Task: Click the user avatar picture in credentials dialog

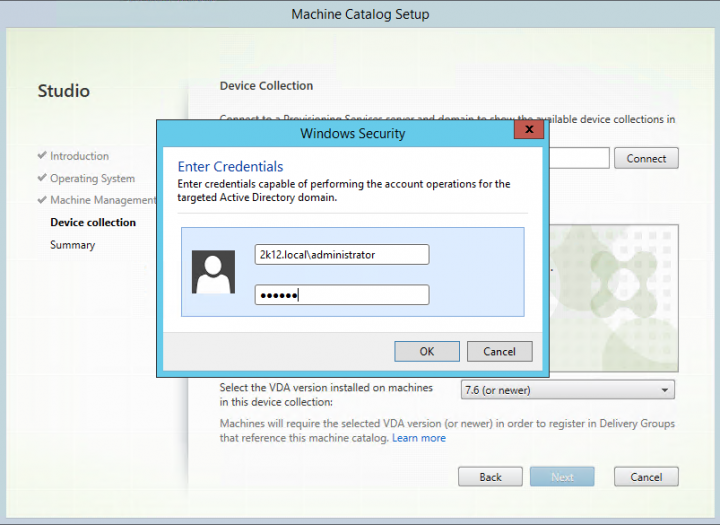Action: 213,272
